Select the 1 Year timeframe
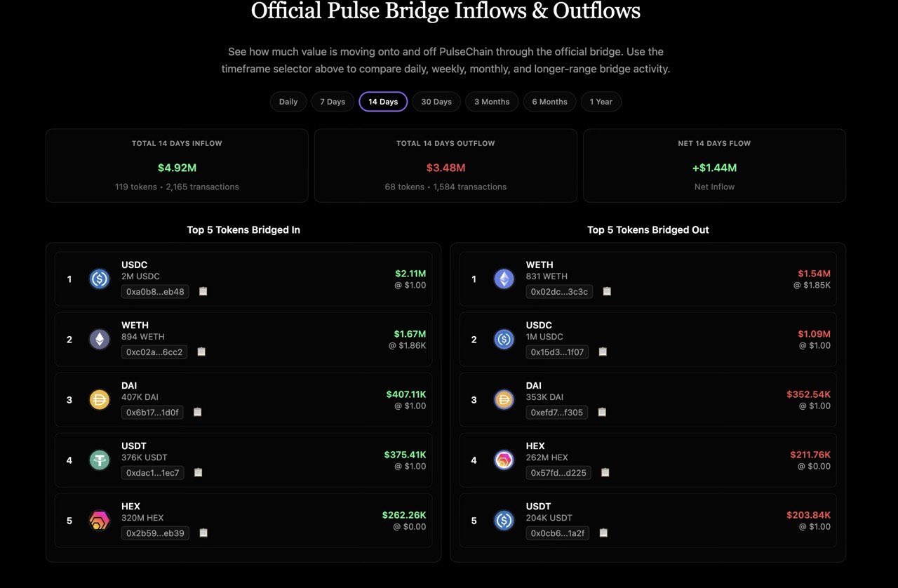This screenshot has height=588, width=898. click(x=601, y=102)
